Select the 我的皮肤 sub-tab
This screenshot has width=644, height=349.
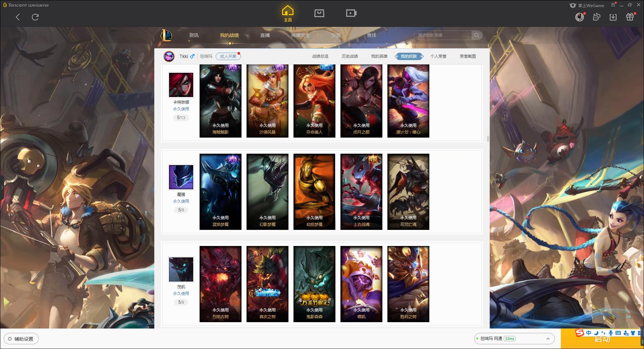[x=409, y=56]
